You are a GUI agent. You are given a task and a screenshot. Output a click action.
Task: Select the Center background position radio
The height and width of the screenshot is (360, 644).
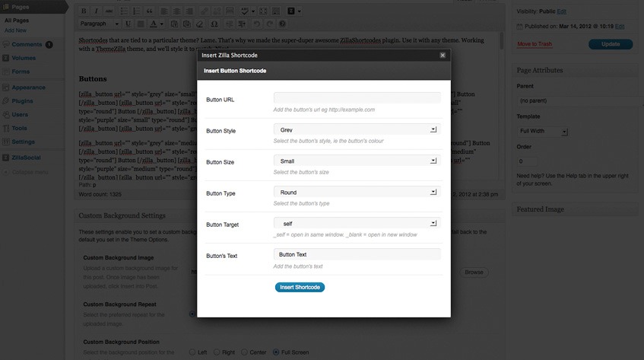(x=244, y=352)
